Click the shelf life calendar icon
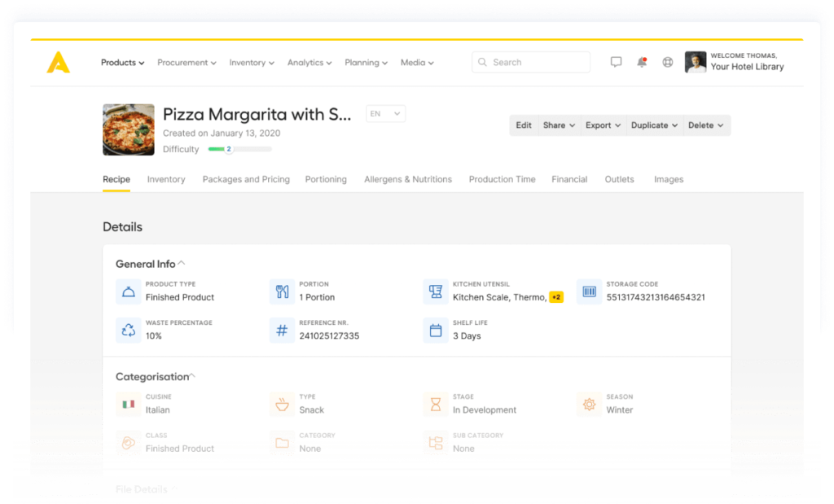Image resolution: width=834 pixels, height=504 pixels. (x=435, y=330)
